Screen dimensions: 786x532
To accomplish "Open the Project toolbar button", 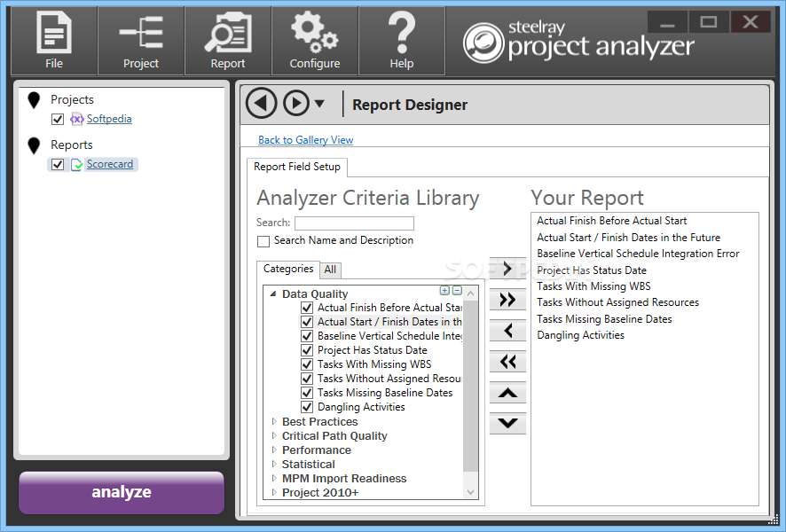I will [141, 41].
